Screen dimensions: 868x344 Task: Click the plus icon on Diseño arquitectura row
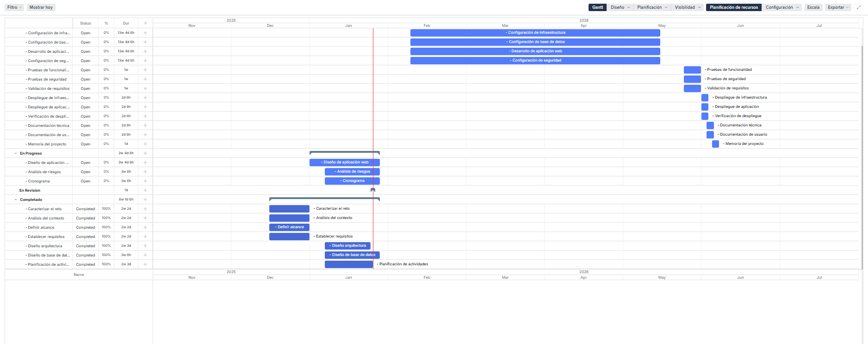(145, 246)
